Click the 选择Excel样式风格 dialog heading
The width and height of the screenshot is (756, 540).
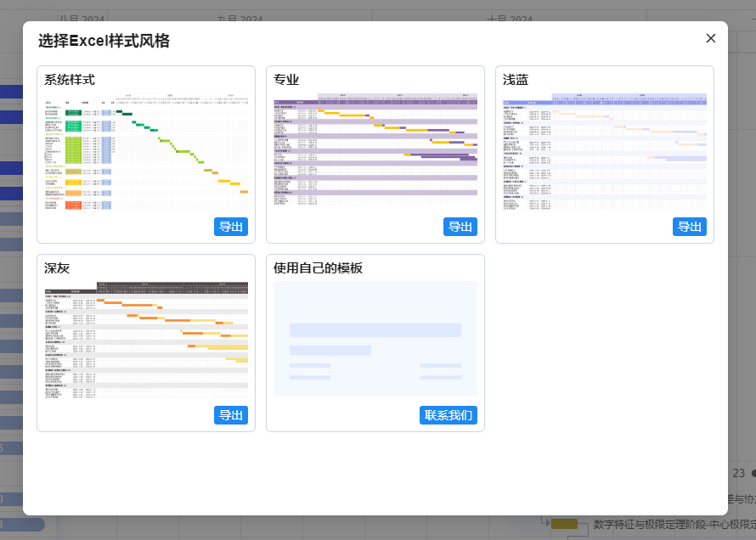104,41
